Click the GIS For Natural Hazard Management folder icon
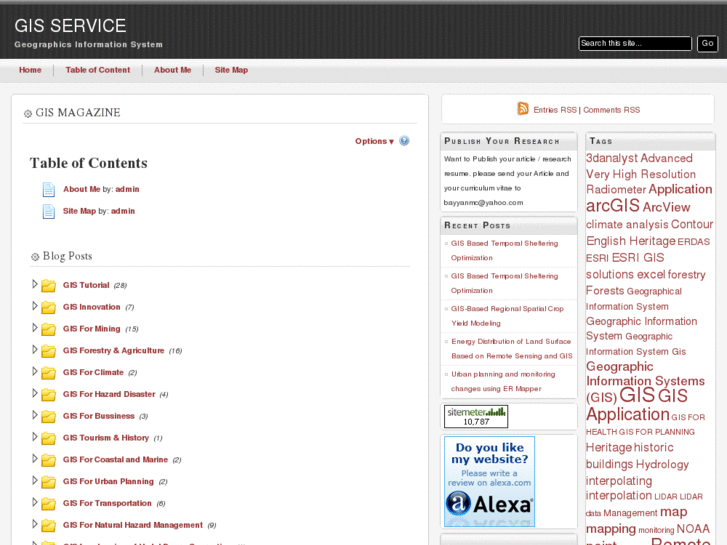727x545 pixels. click(48, 525)
